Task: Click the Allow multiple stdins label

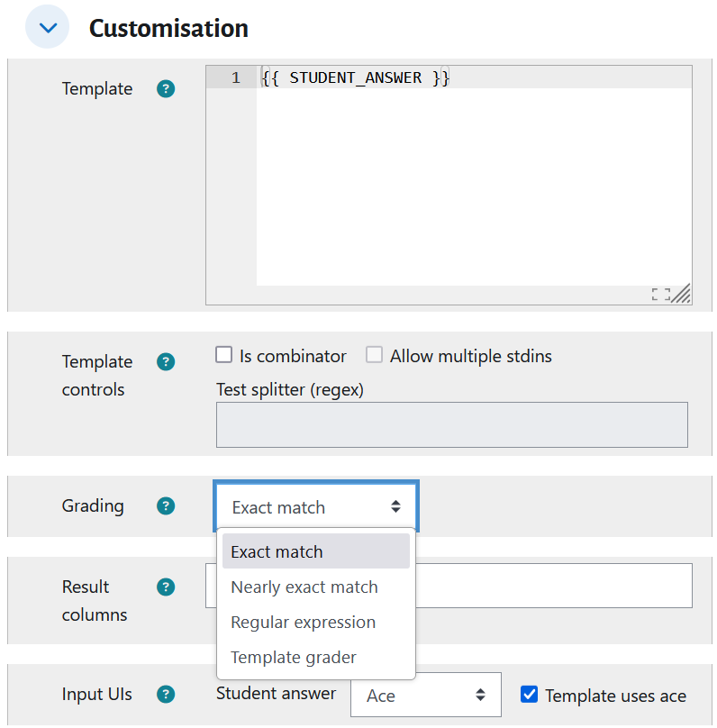Action: pyautogui.click(x=470, y=356)
